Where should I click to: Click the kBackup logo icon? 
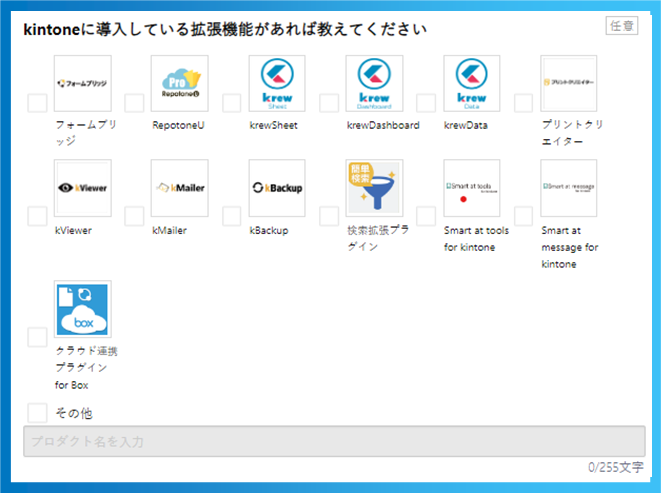coord(277,188)
